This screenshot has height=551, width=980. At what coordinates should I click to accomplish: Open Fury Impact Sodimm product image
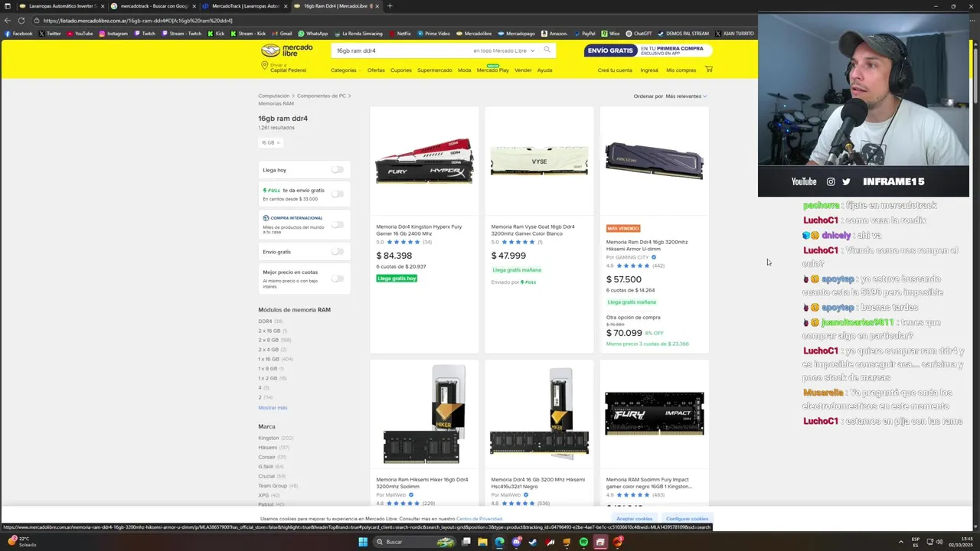(x=654, y=413)
